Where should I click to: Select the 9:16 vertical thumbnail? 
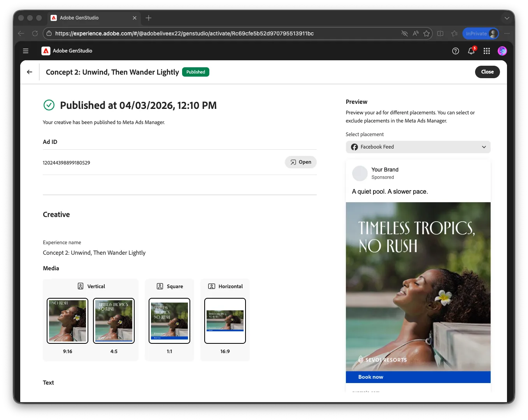coord(68,321)
